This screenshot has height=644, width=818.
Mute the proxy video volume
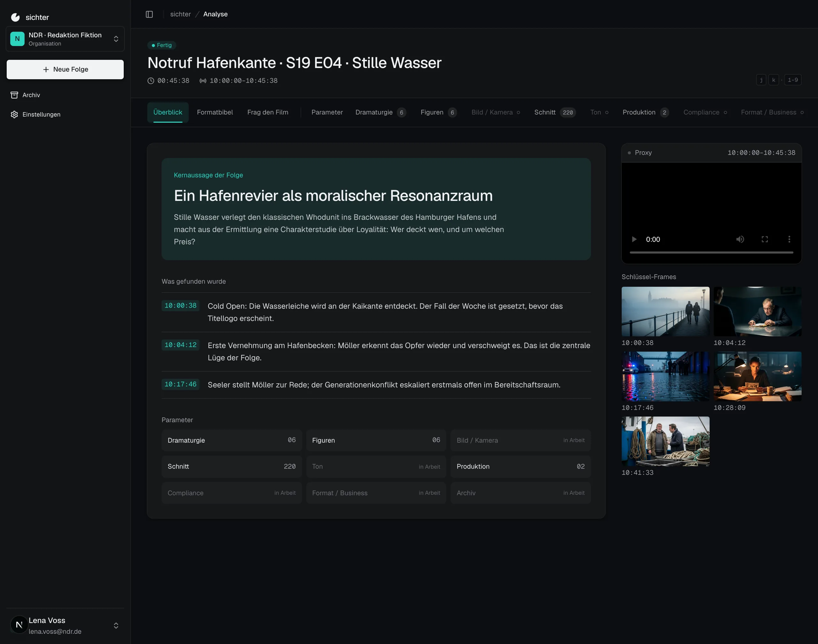click(740, 239)
